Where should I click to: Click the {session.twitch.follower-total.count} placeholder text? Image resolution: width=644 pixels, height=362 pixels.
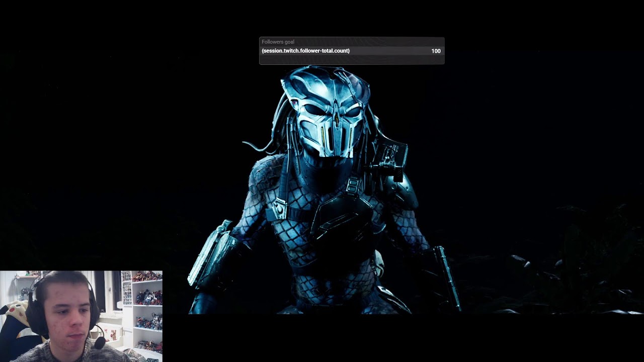click(305, 51)
